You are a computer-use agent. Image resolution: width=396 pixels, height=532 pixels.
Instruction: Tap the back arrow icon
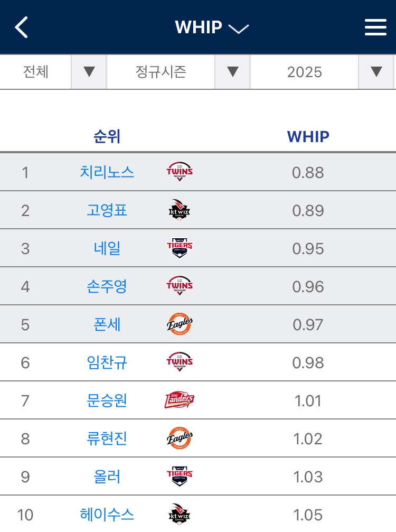click(21, 27)
